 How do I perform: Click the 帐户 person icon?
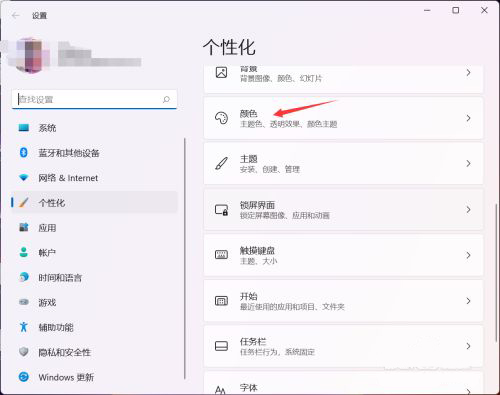[x=24, y=252]
